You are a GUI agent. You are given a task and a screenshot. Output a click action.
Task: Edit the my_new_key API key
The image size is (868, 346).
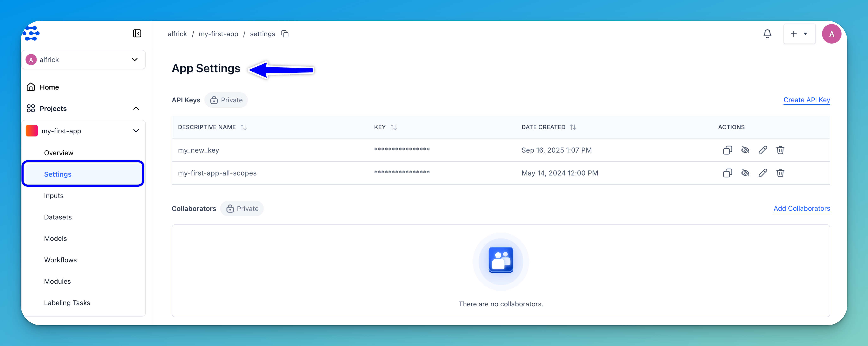(763, 150)
